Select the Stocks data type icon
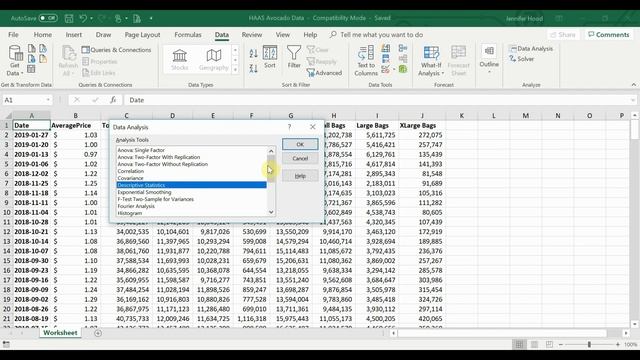The height and width of the screenshot is (360, 640). tap(180, 60)
